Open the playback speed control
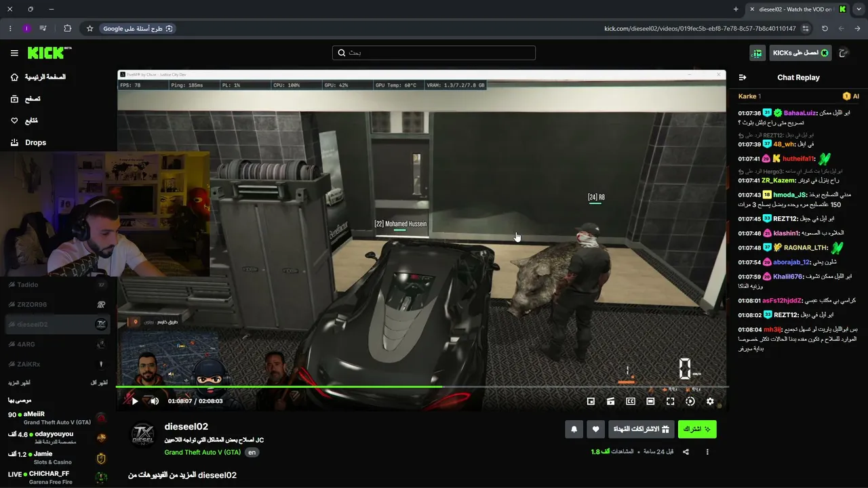The height and width of the screenshot is (488, 868). coord(690,401)
